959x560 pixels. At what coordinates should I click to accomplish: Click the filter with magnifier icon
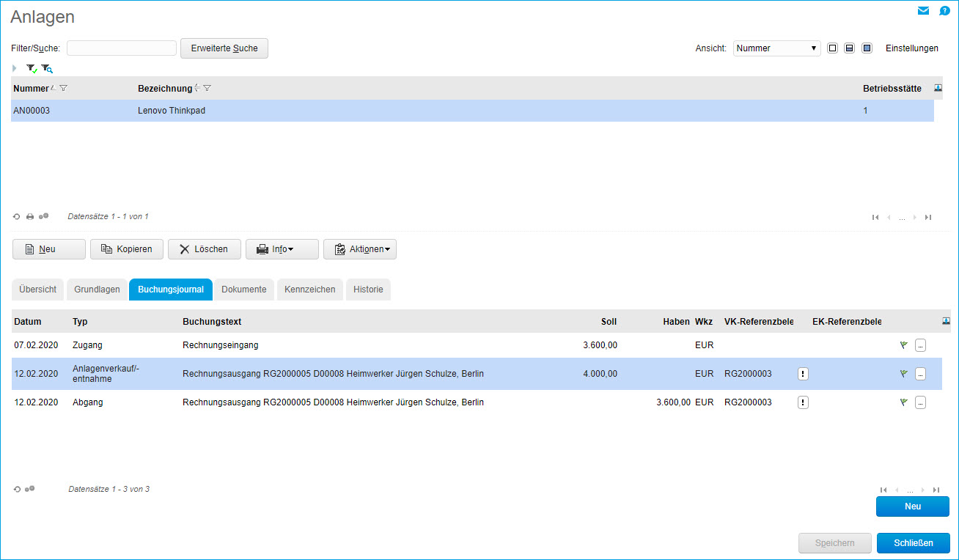(x=47, y=68)
